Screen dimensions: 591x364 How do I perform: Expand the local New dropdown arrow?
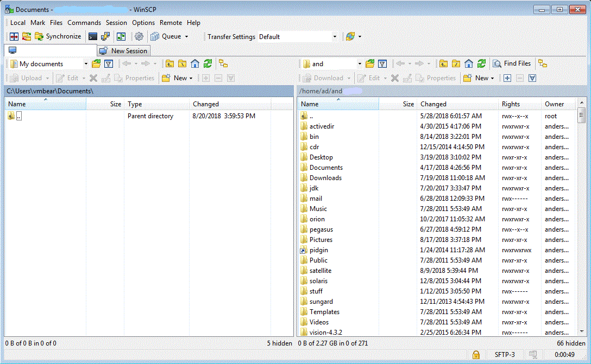click(191, 78)
